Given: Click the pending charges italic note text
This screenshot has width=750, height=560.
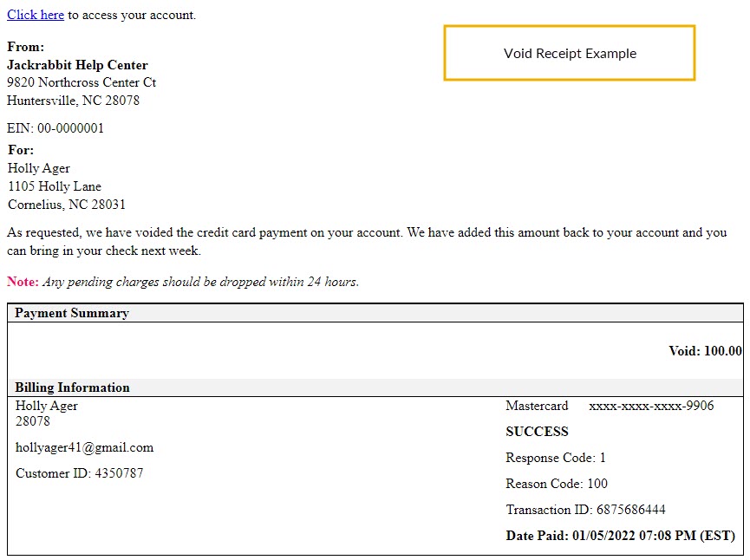Looking at the screenshot, I should coord(200,282).
